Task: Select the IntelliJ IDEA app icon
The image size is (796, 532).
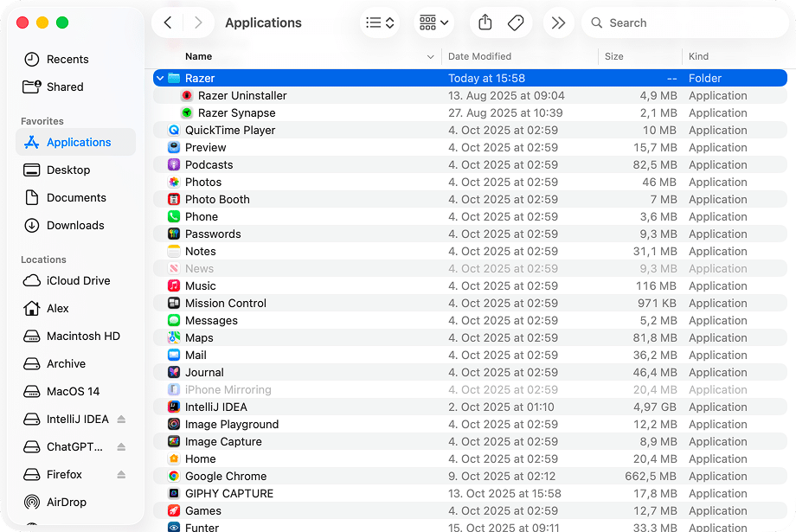Action: (174, 407)
